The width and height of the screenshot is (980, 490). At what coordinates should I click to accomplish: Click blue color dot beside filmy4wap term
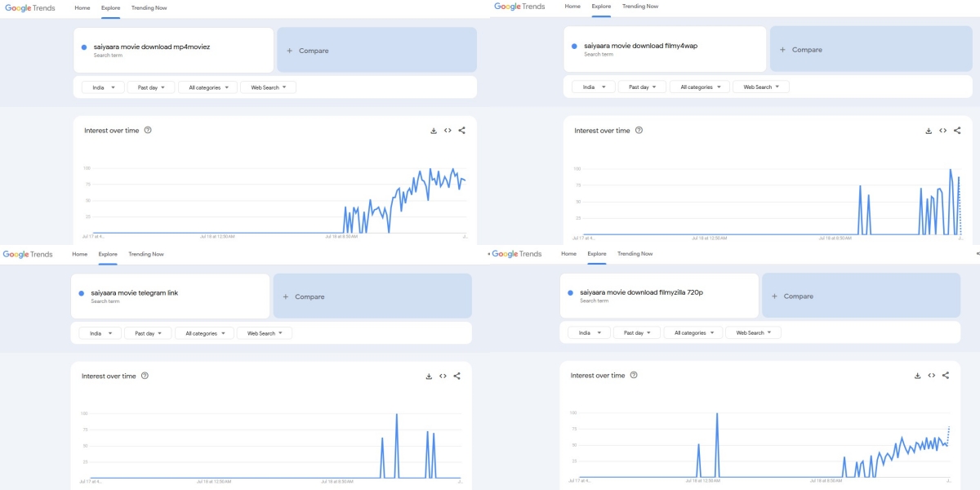575,47
